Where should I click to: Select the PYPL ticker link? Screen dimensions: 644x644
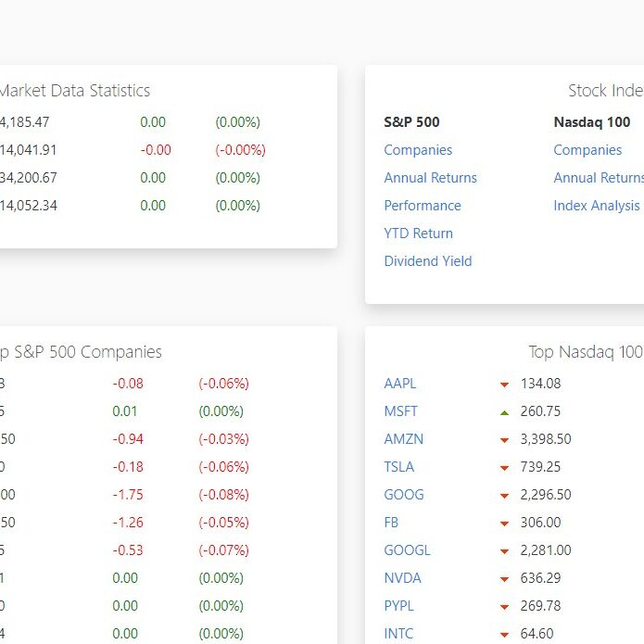(399, 606)
